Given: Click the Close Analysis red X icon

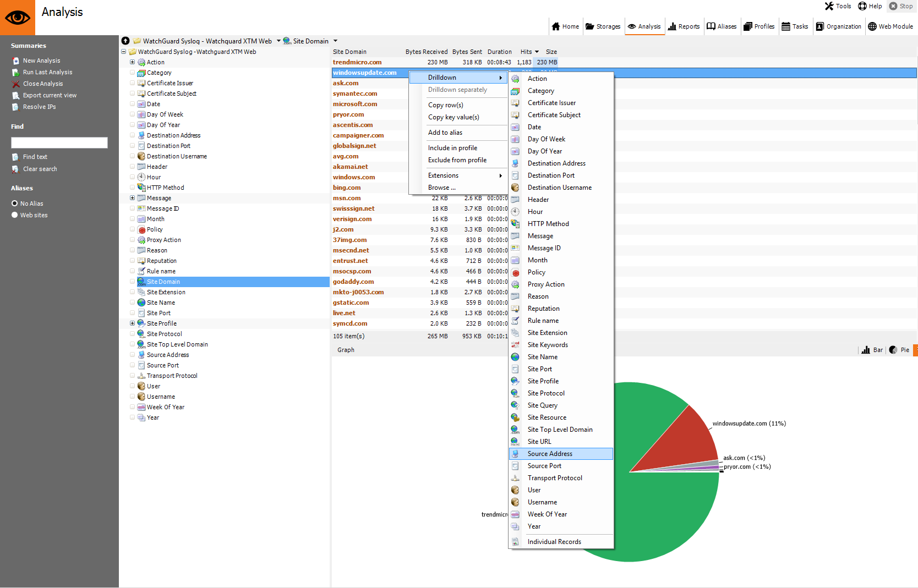Looking at the screenshot, I should point(15,84).
